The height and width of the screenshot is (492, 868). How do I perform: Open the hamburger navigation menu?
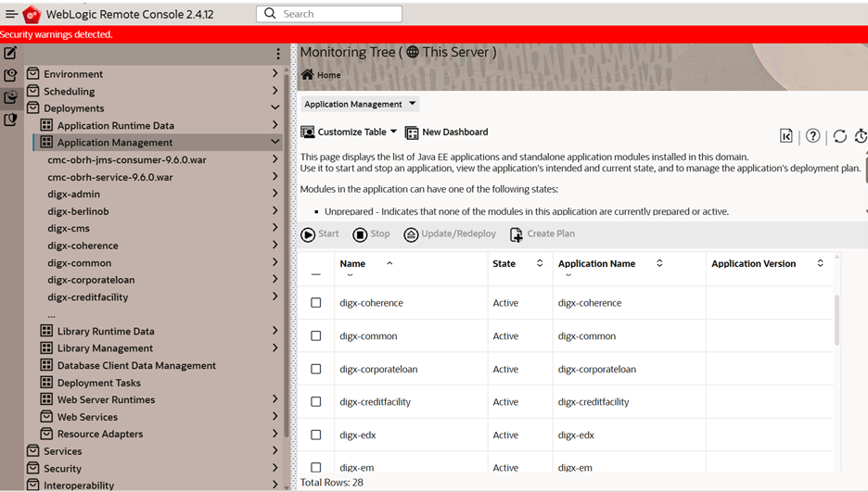point(12,14)
